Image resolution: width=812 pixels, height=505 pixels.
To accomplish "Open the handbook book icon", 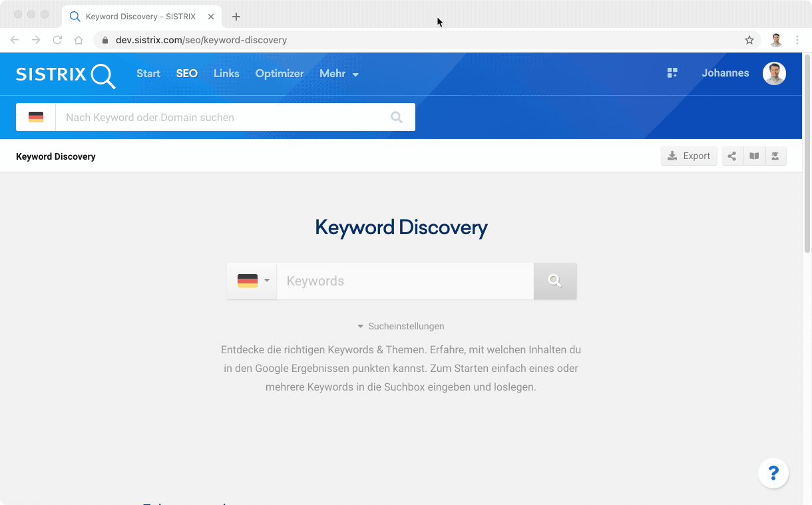I will click(x=754, y=156).
